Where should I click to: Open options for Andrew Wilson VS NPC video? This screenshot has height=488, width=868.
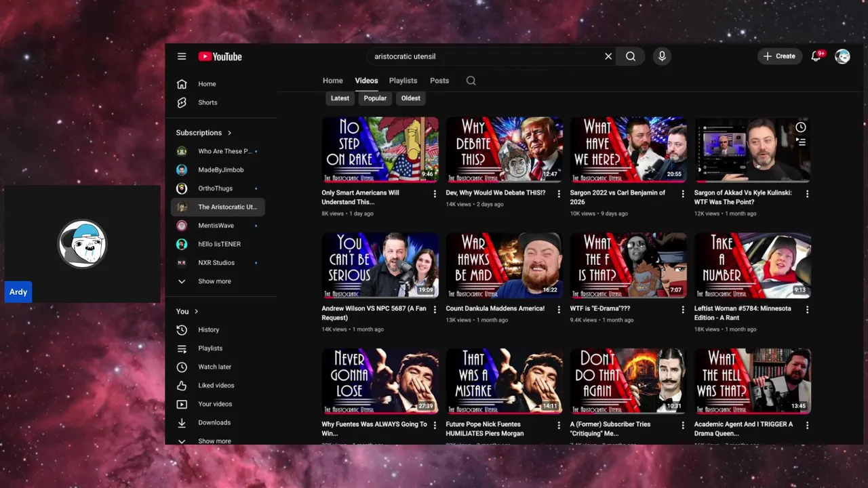coord(435,309)
